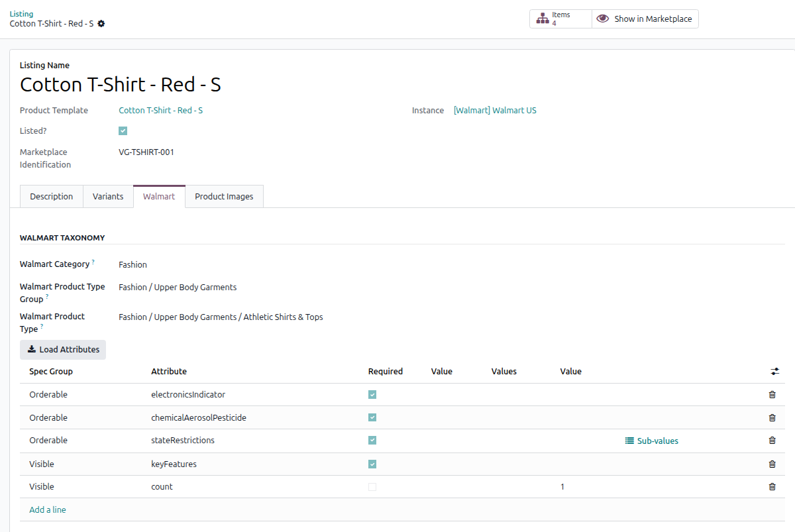
Task: Toggle Required for electronicsIndicator
Action: pyautogui.click(x=372, y=395)
